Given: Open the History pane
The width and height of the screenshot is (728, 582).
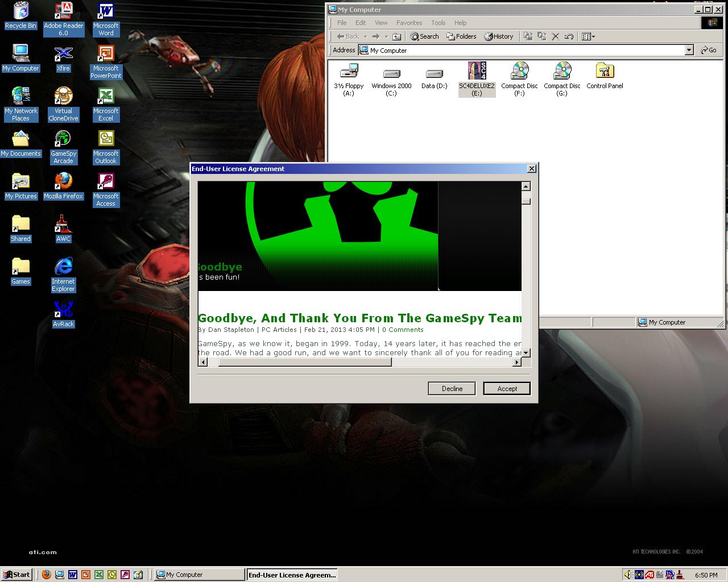Looking at the screenshot, I should 499,36.
